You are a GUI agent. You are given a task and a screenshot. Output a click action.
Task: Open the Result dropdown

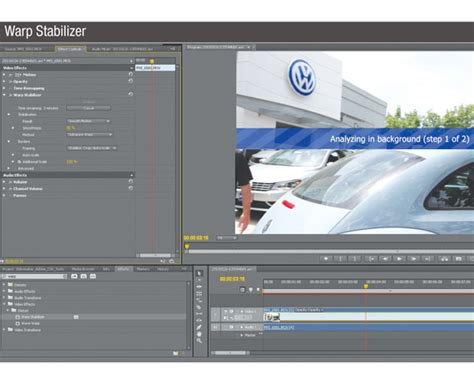click(x=88, y=121)
